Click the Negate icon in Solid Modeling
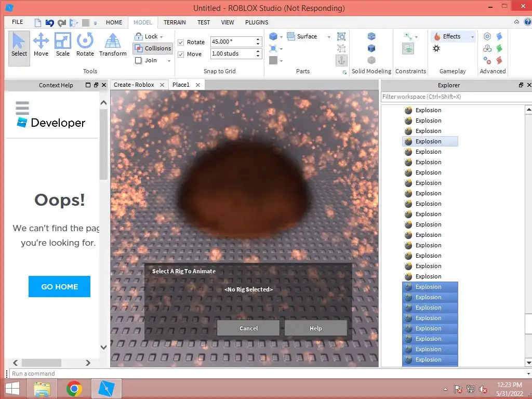 pyautogui.click(x=371, y=48)
